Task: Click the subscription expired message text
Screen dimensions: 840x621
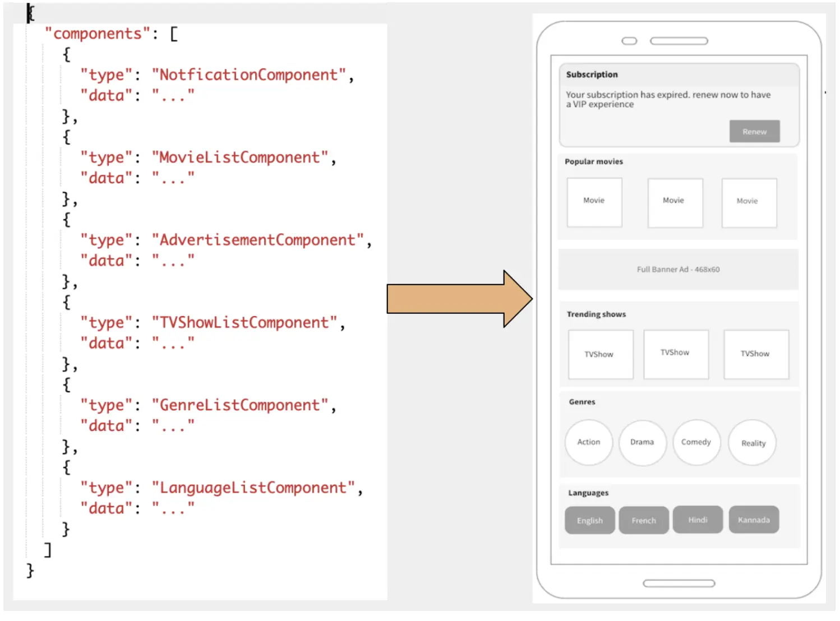Action: coord(668,99)
